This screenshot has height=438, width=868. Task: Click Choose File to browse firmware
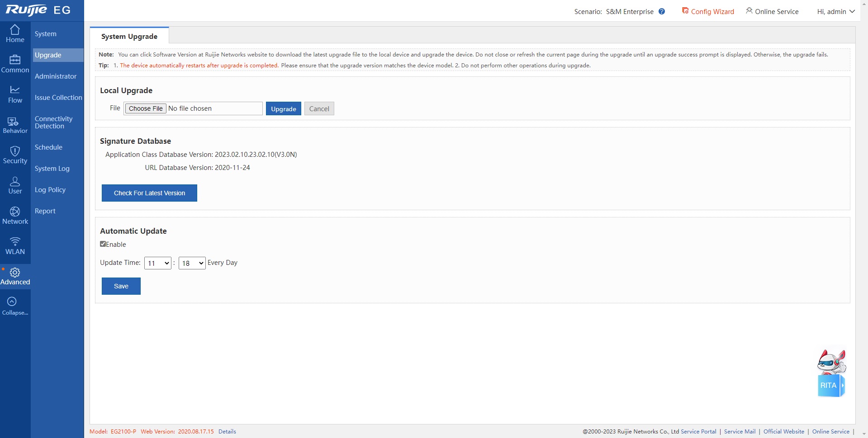point(146,108)
